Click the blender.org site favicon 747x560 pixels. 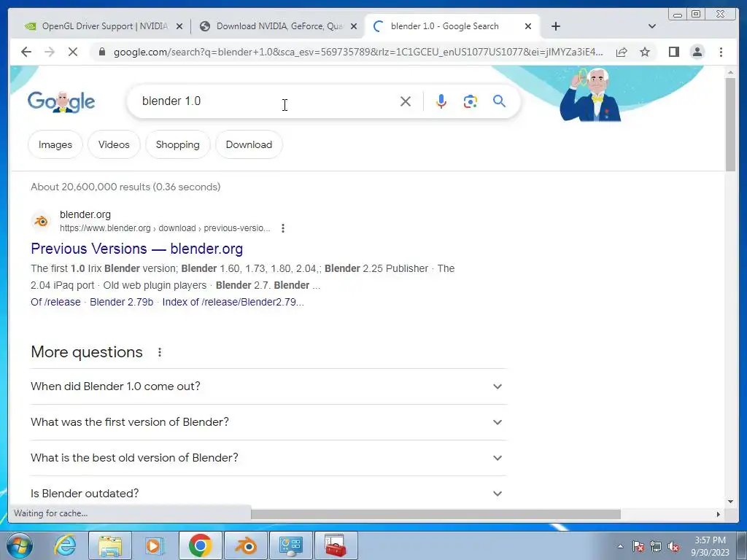[x=41, y=221]
